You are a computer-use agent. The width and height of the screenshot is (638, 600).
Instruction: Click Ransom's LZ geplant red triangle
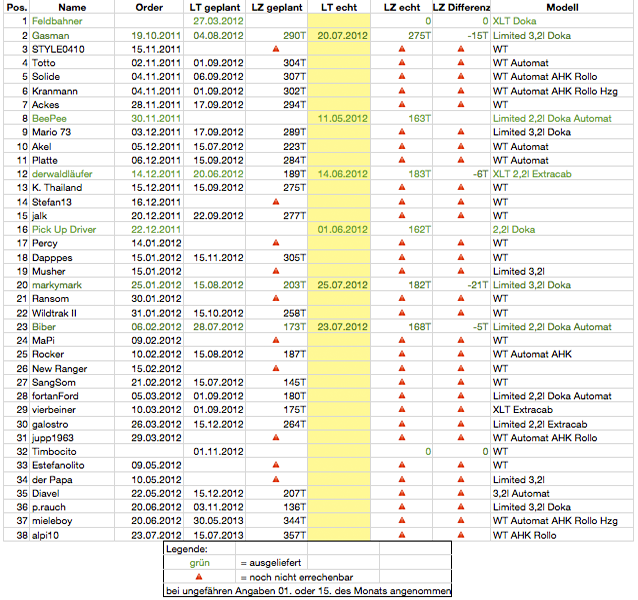click(276, 298)
